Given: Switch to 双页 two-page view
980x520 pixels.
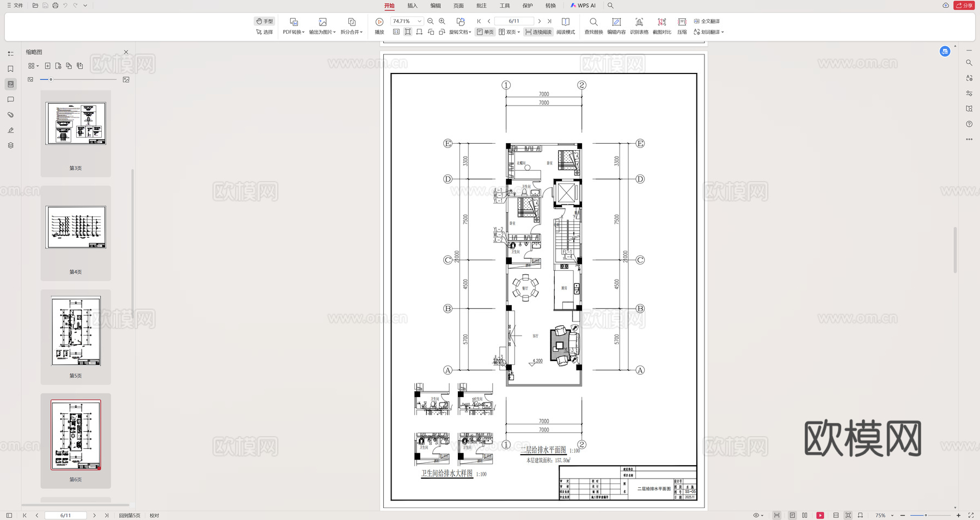Looking at the screenshot, I should point(509,32).
